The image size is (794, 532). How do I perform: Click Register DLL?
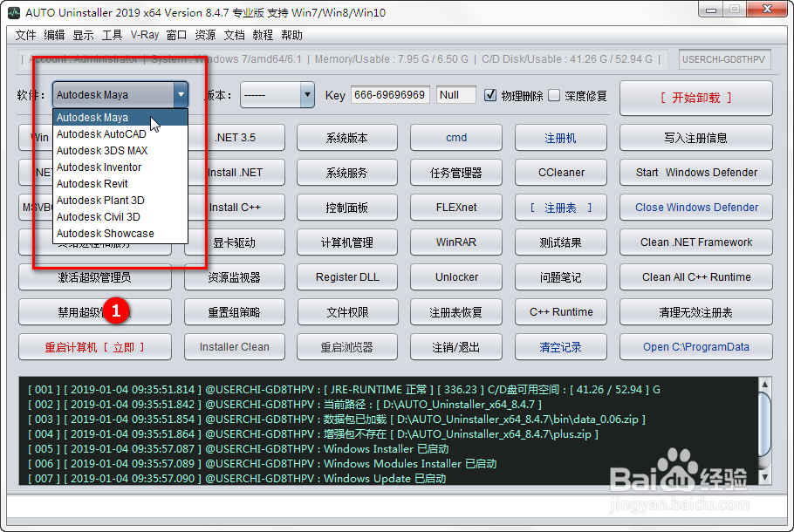pos(347,277)
